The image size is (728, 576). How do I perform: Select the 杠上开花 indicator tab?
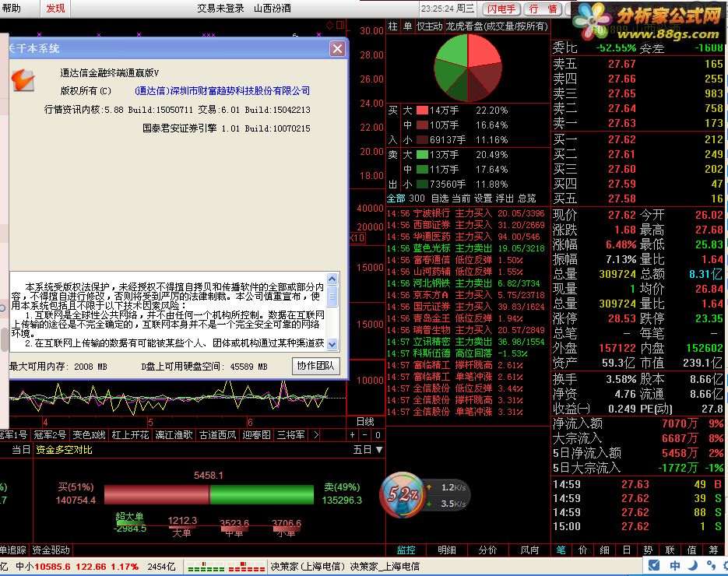(x=131, y=435)
